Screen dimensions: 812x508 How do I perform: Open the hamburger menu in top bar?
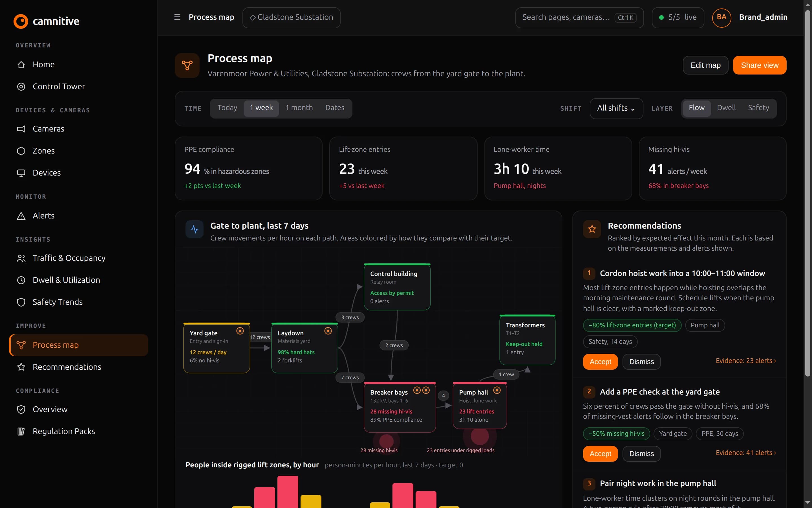click(x=177, y=17)
